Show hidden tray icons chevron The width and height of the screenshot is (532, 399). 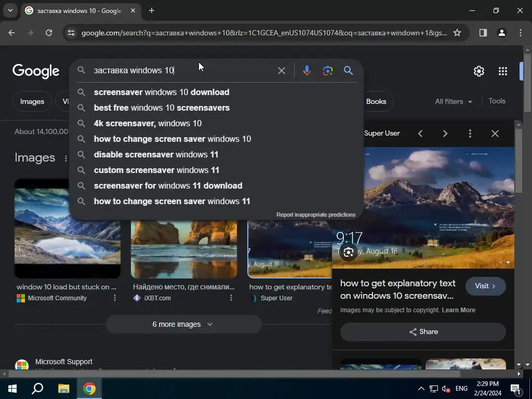(421, 389)
